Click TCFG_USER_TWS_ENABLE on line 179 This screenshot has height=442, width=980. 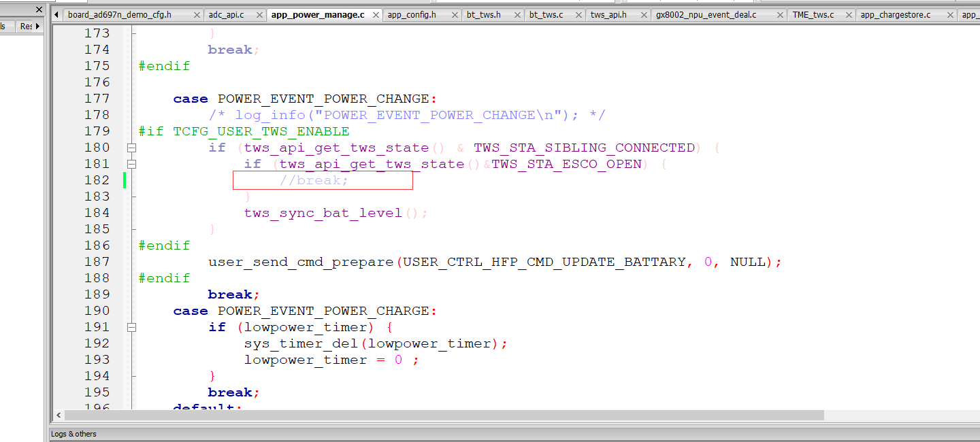[x=261, y=131]
